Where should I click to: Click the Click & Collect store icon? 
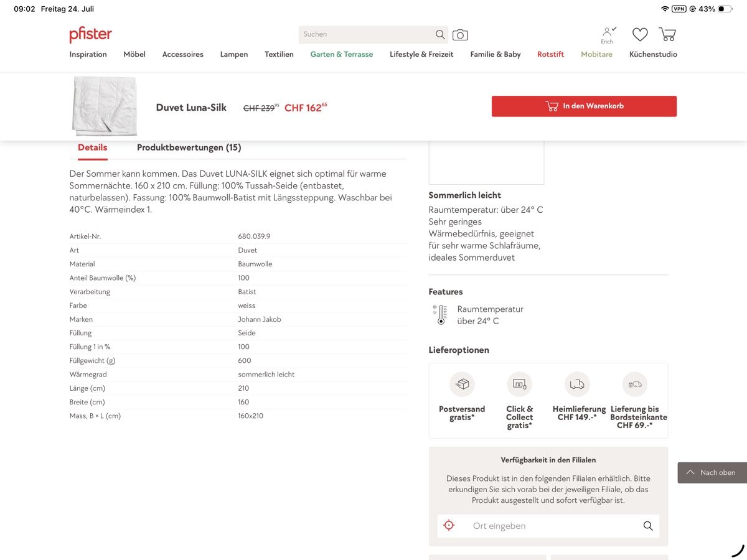(x=519, y=384)
